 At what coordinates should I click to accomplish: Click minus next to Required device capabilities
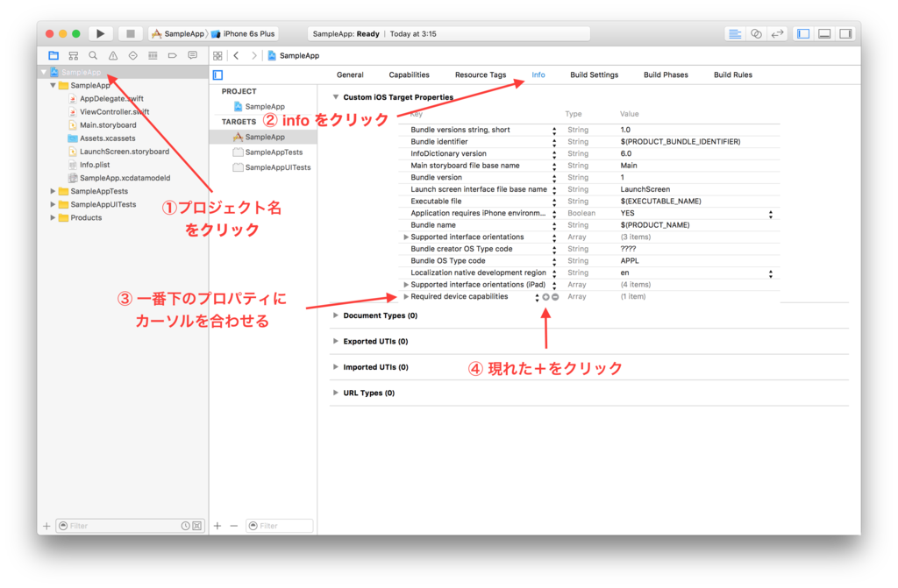point(555,296)
